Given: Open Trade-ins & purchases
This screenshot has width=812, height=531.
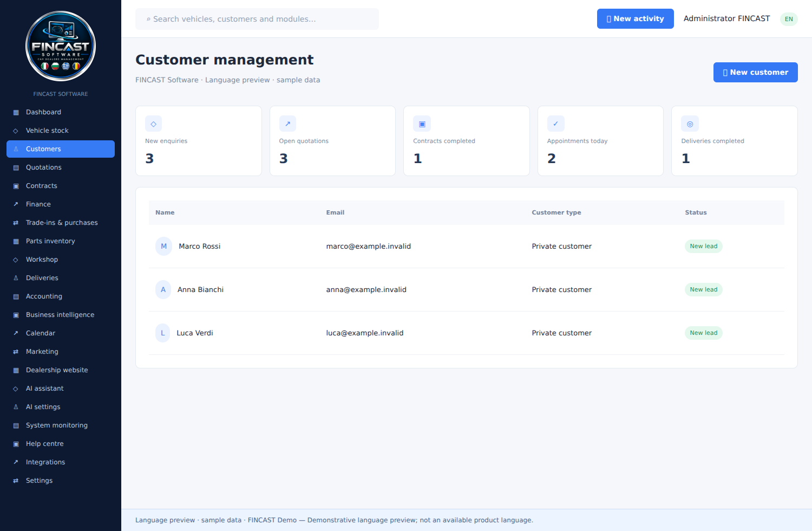Looking at the screenshot, I should pos(61,223).
